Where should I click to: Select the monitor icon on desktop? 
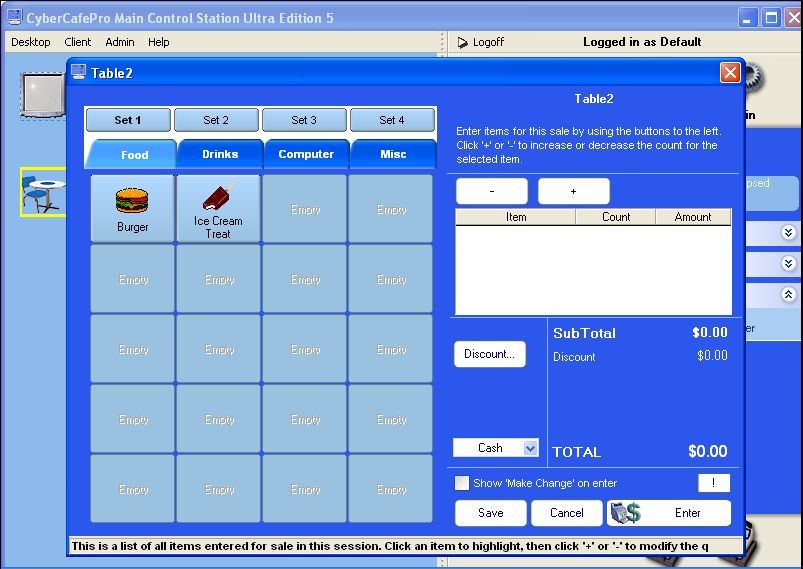pyautogui.click(x=42, y=96)
